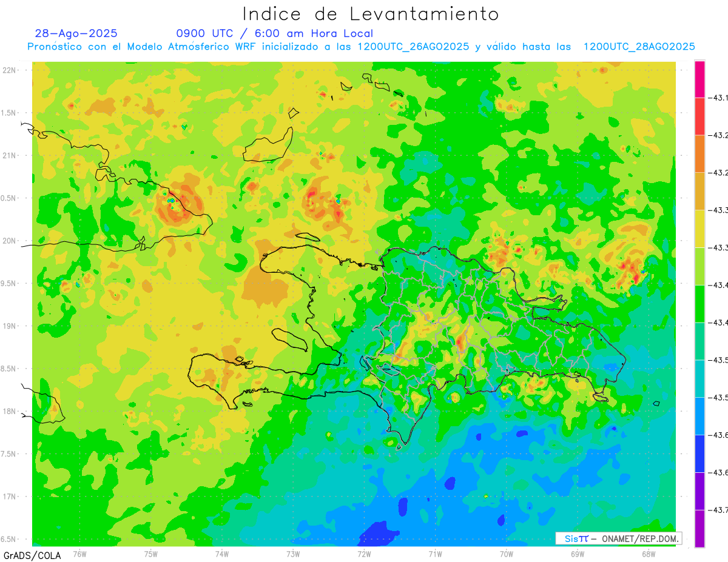Pick the bright yellow color bar swatch
This screenshot has height=562, width=728.
pos(699,229)
